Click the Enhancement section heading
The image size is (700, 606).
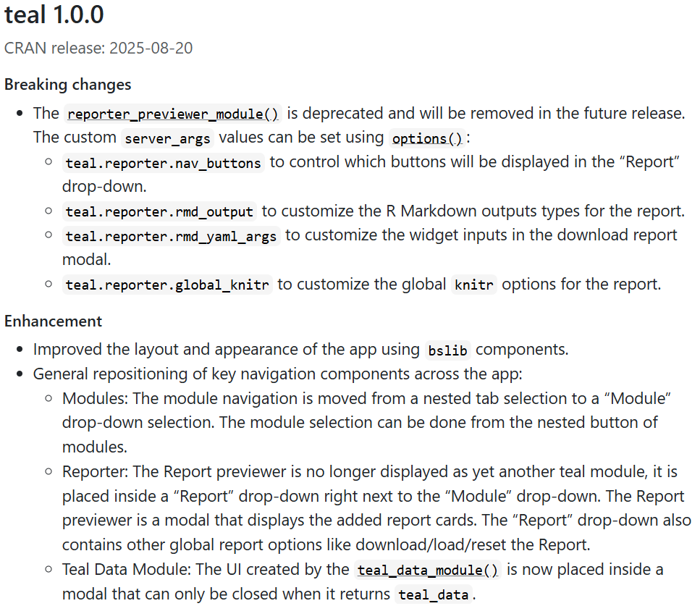pyautogui.click(x=54, y=321)
